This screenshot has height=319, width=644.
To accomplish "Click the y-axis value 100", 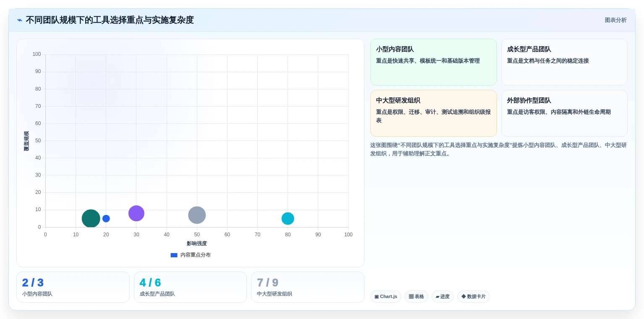I will [37, 54].
